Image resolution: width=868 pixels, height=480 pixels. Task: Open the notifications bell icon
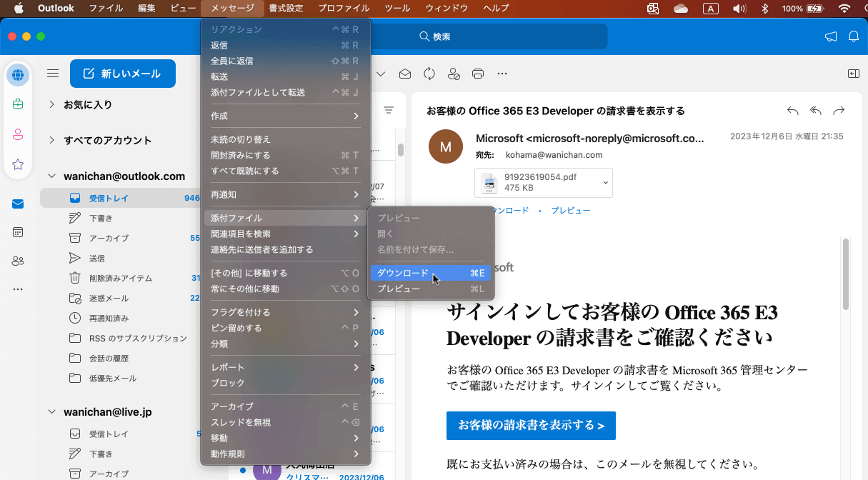tap(853, 36)
